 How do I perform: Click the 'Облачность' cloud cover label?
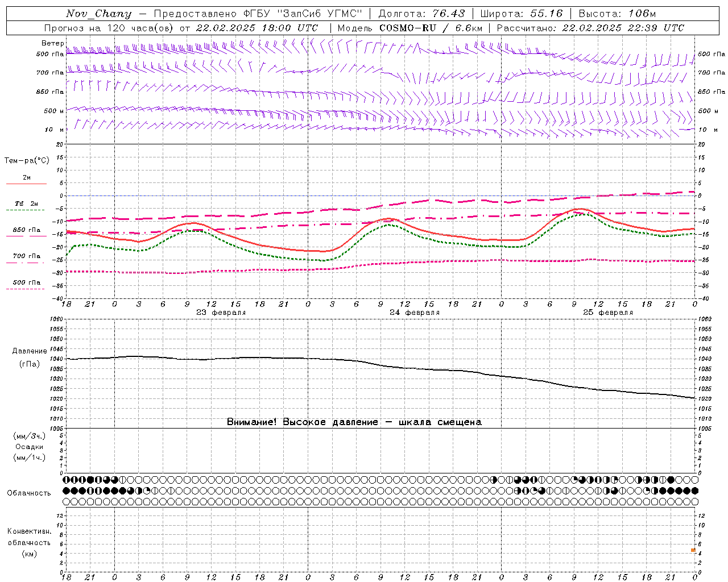29,493
